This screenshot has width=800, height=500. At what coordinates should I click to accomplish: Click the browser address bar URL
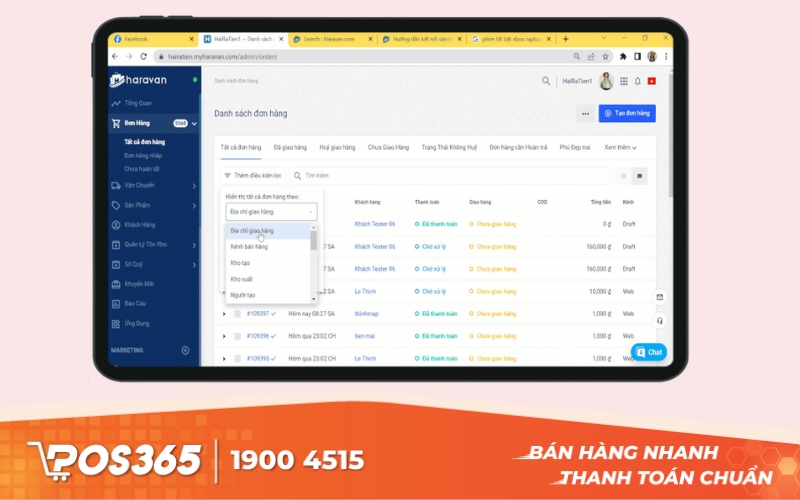coord(222,57)
